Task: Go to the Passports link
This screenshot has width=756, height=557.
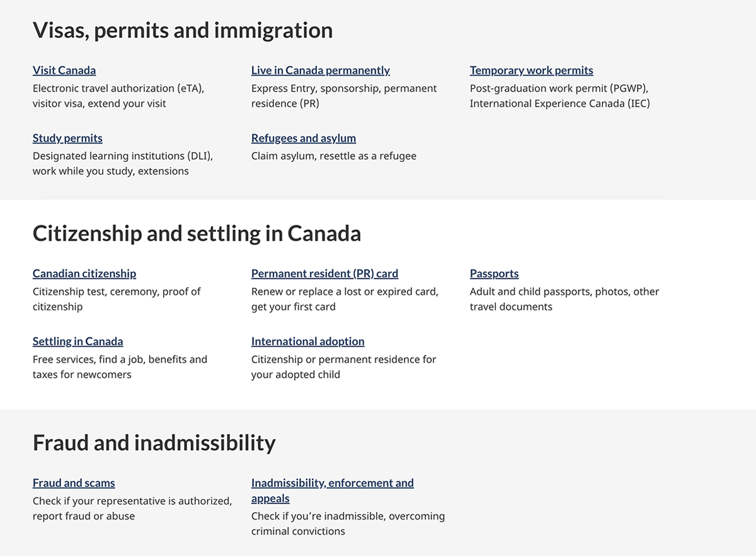Action: [x=494, y=274]
